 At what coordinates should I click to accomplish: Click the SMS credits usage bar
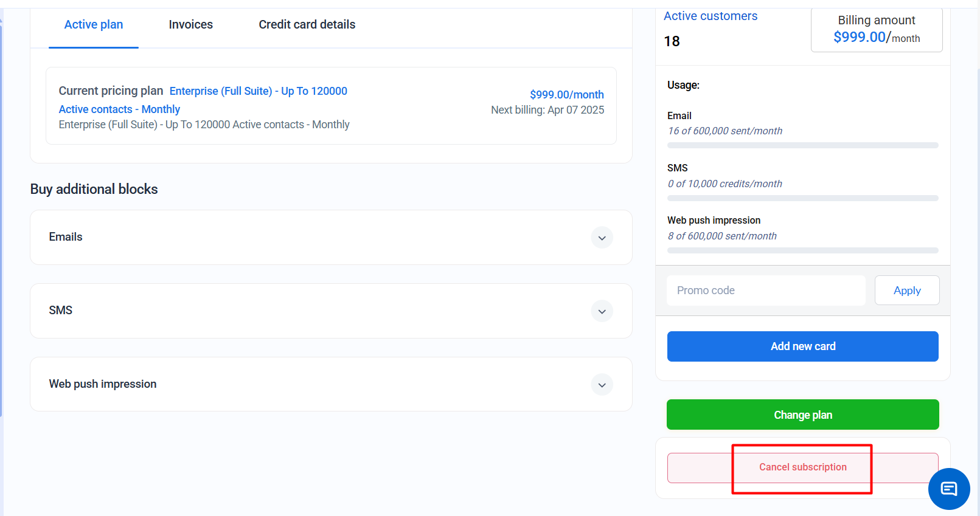[802, 198]
